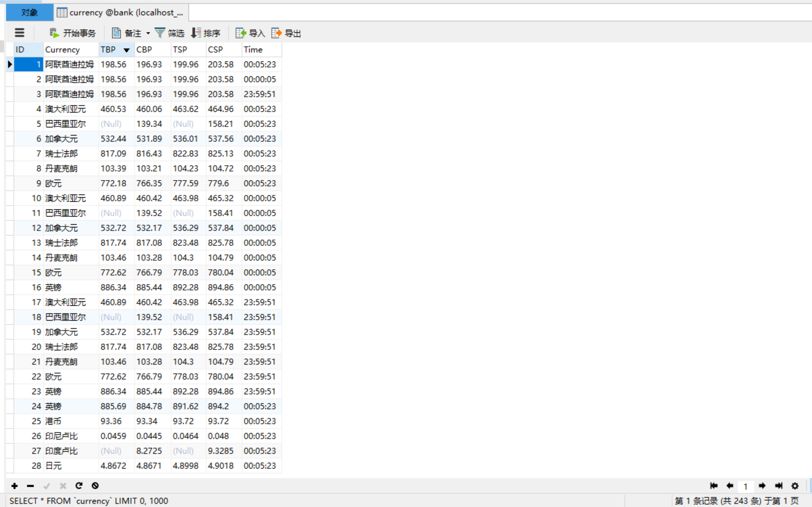Click the SELECT query text in status bar
The height and width of the screenshot is (507, 812).
pyautogui.click(x=89, y=501)
